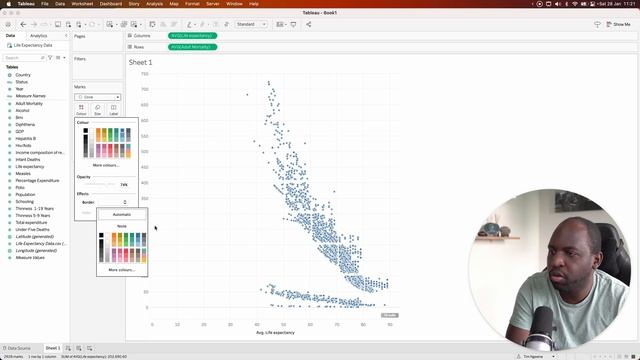Select the Country field
Image resolution: width=640 pixels, height=360 pixels.
[23, 75]
